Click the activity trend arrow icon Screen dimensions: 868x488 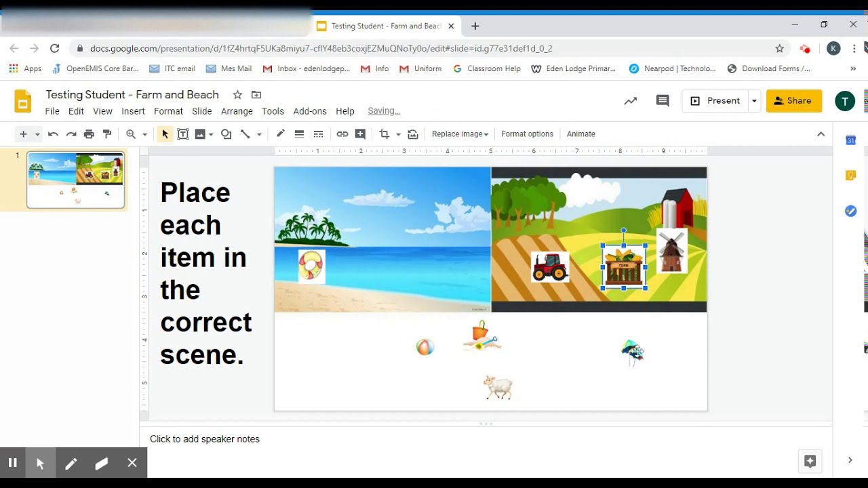(631, 101)
